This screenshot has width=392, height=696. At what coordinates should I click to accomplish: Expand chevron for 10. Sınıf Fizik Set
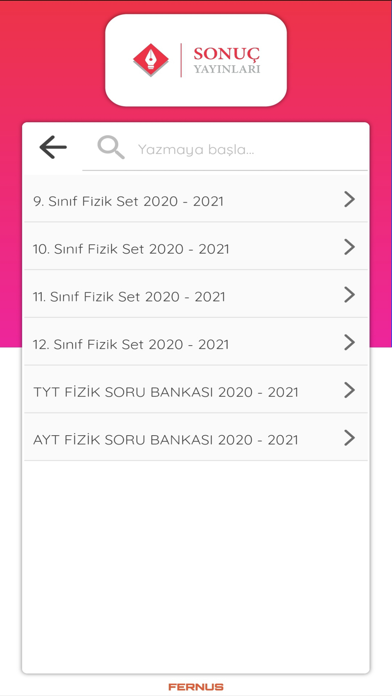point(350,247)
